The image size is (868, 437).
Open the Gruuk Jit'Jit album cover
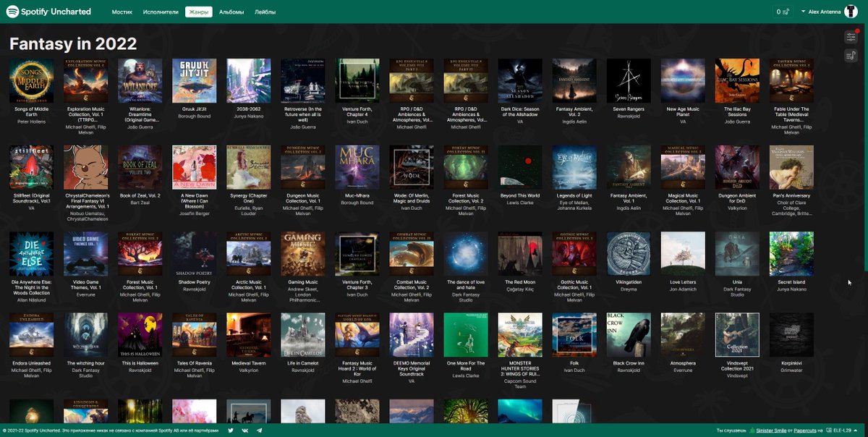click(x=195, y=81)
